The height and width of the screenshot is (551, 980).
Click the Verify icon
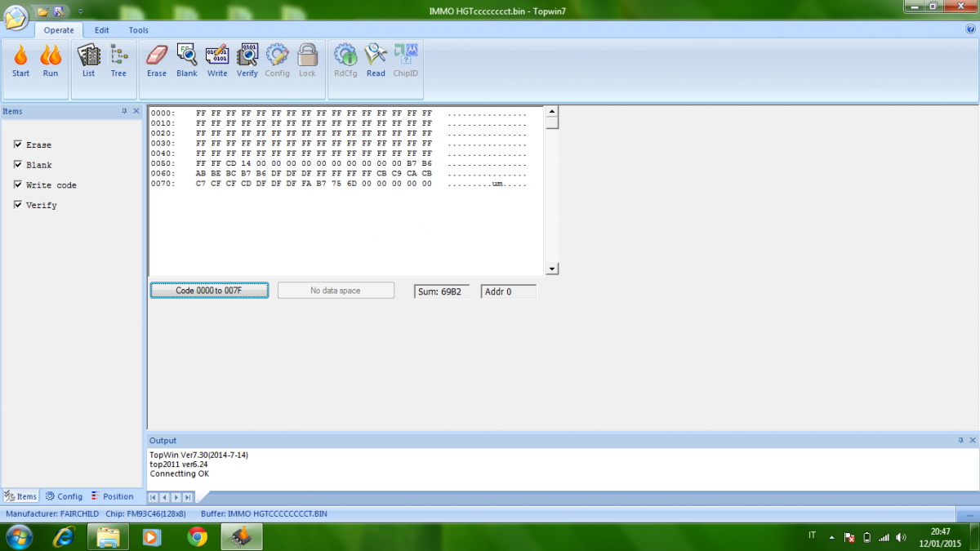click(x=247, y=56)
